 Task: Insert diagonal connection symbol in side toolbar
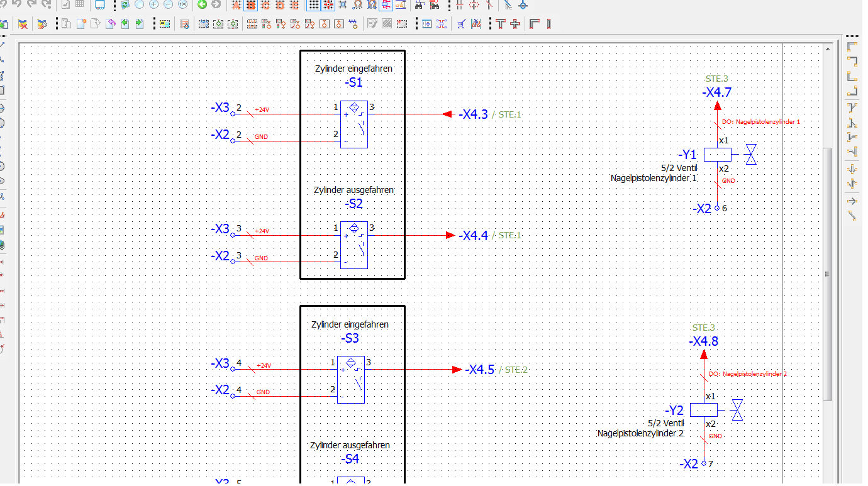tap(852, 216)
